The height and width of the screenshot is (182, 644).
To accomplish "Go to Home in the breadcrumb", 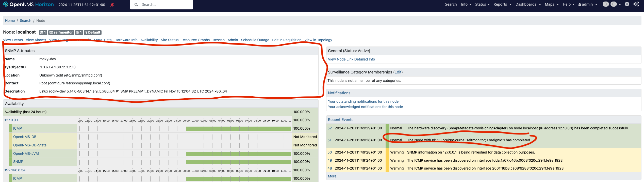I will coord(10,21).
